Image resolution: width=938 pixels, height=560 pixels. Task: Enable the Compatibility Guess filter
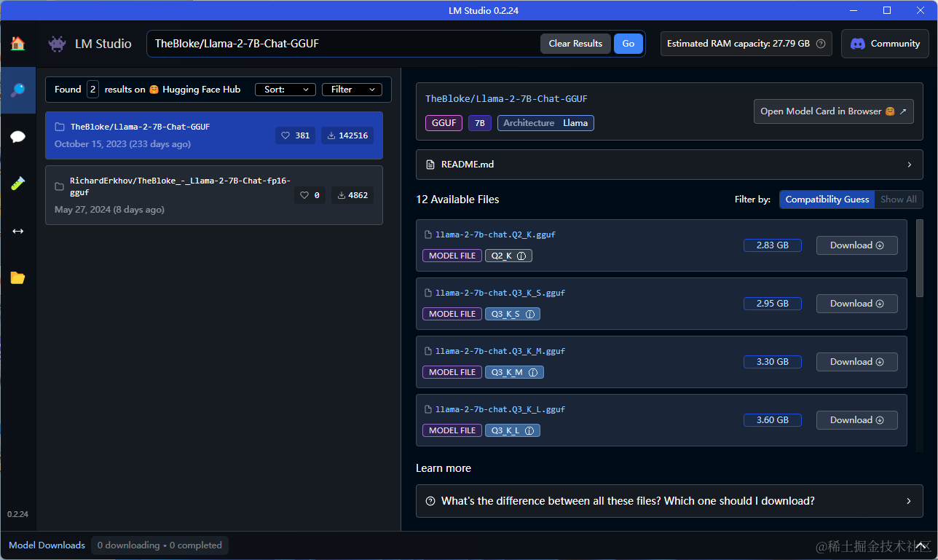click(x=827, y=200)
